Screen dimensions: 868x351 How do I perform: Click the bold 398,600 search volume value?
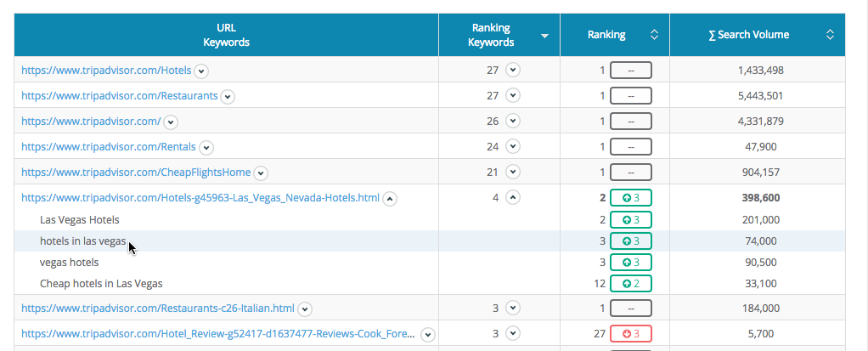761,198
